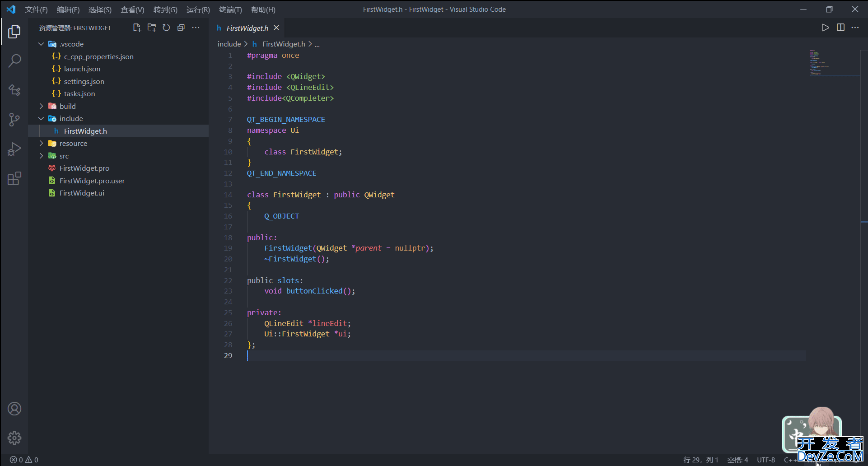The width and height of the screenshot is (868, 466).
Task: Open the 编辑(E) menu
Action: tap(68, 9)
